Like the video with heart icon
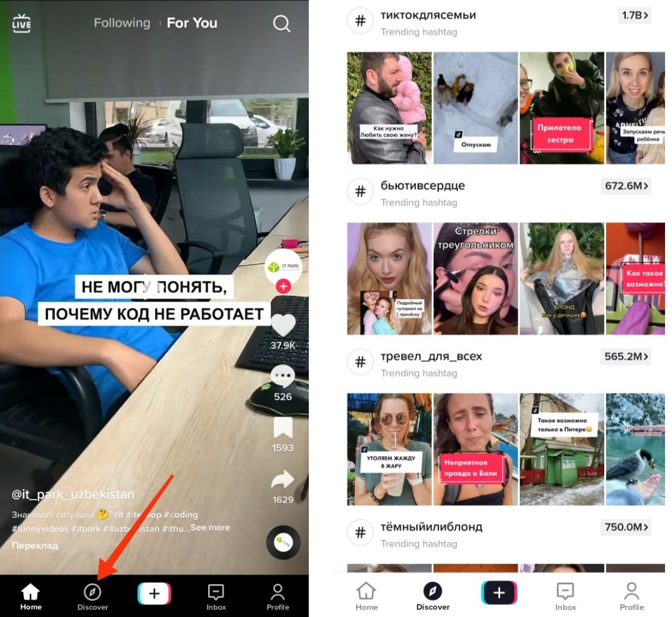 coord(283,326)
